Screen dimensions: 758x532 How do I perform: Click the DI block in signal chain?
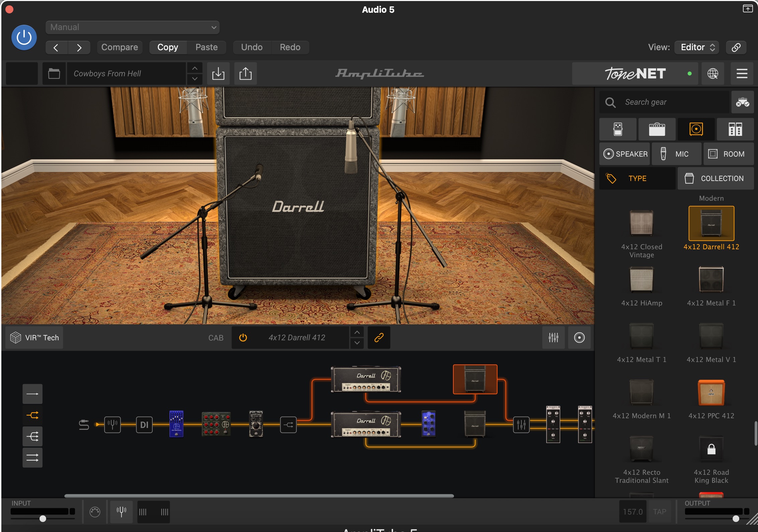(144, 425)
